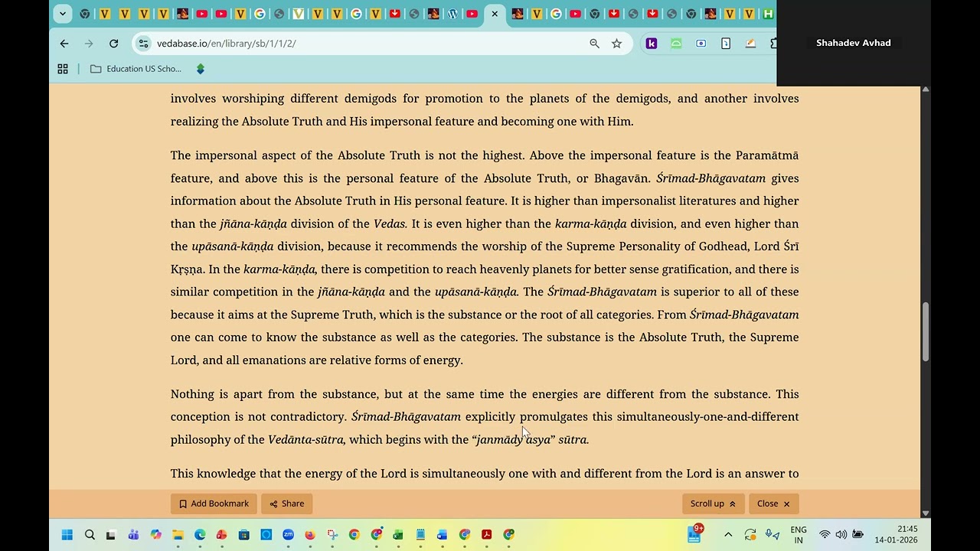Open File Explorer from taskbar
The image size is (980, 551).
(178, 535)
